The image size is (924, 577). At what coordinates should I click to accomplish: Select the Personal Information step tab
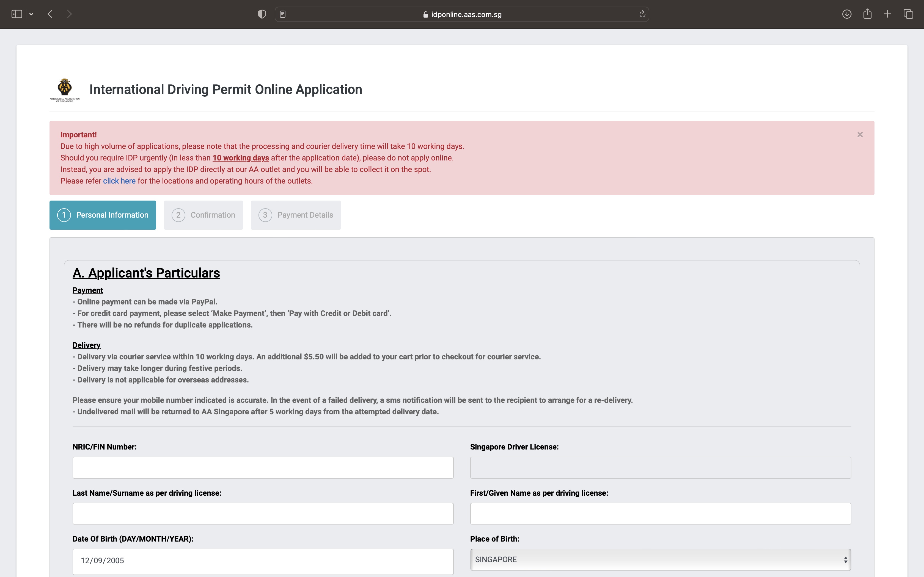[103, 215]
